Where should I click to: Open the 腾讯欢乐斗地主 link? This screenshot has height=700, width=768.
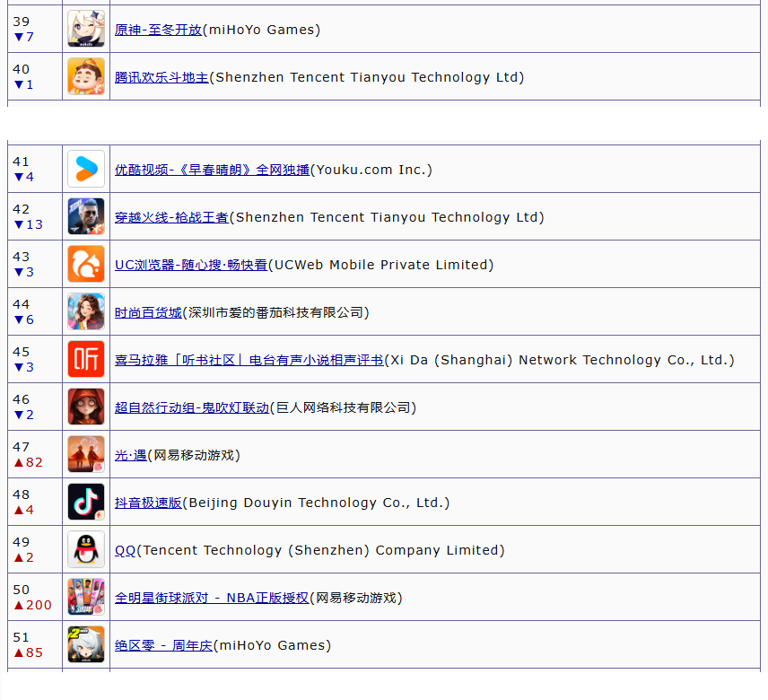click(161, 77)
